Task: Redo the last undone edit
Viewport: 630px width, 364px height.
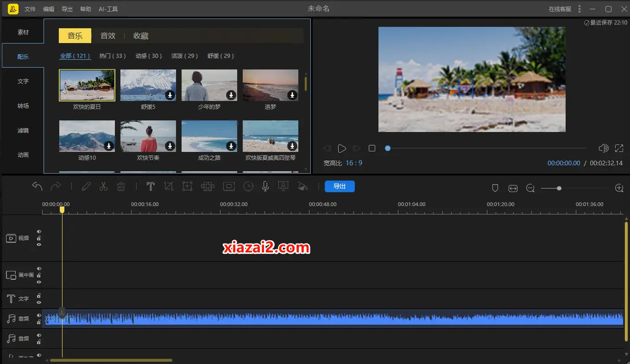Action: [56, 186]
